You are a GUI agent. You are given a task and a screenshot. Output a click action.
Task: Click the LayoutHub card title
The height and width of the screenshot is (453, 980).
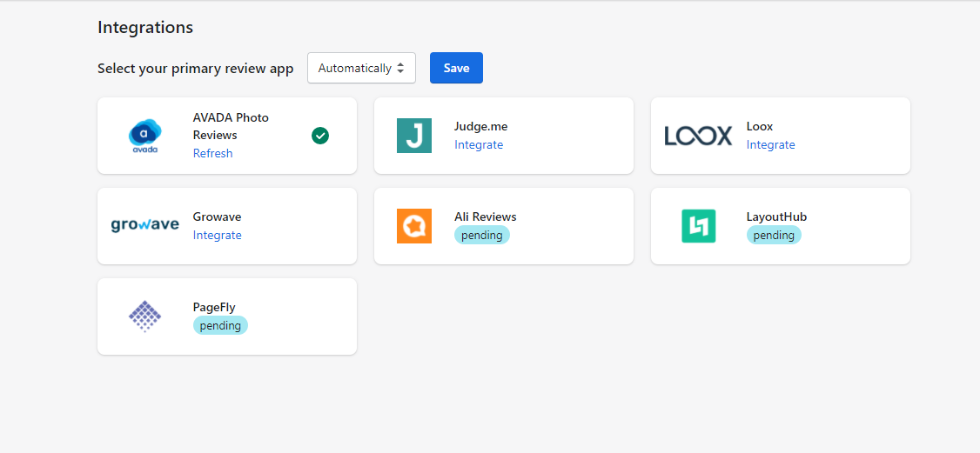[776, 217]
